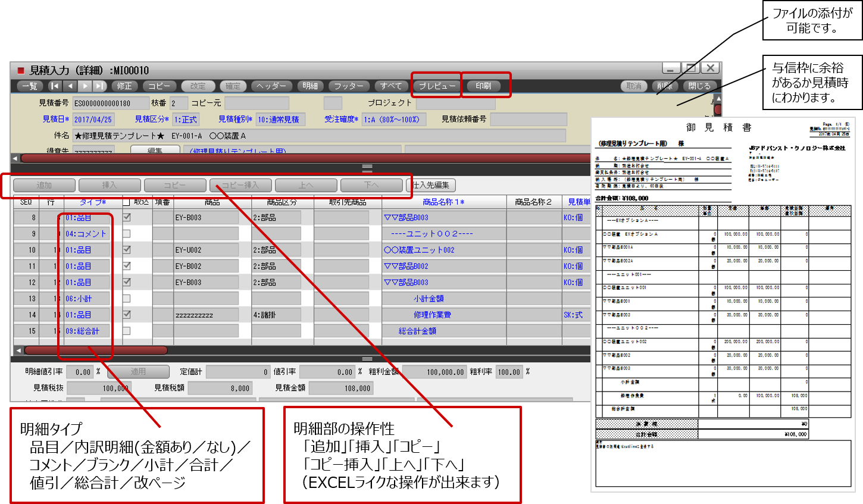Open type combo 01:品目 in SEQ 8
863x504 pixels.
coord(87,218)
